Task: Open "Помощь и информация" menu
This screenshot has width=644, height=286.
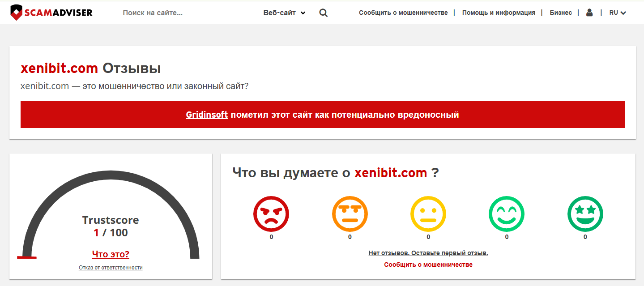Action: (499, 13)
